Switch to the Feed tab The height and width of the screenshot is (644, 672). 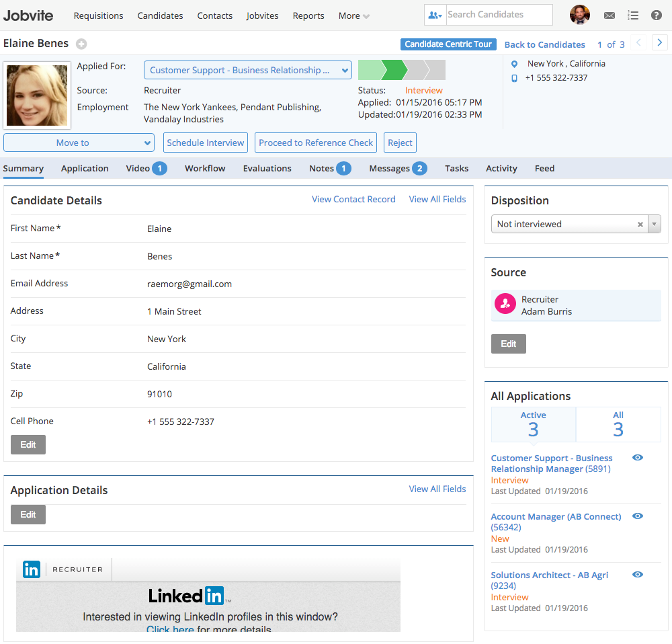544,169
